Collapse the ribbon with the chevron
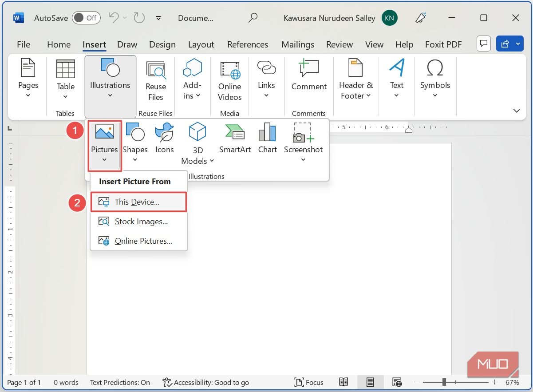 (516, 111)
